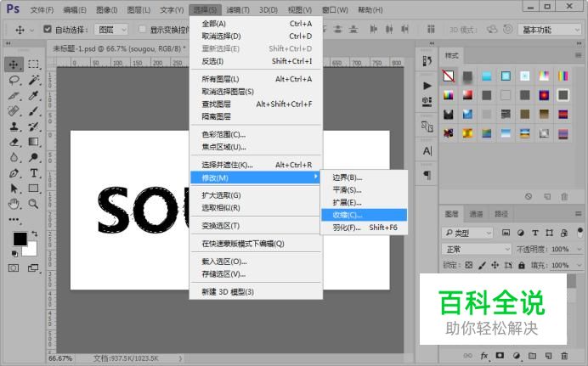The width and height of the screenshot is (588, 366).
Task: Click the new layer icon
Action: (548, 356)
